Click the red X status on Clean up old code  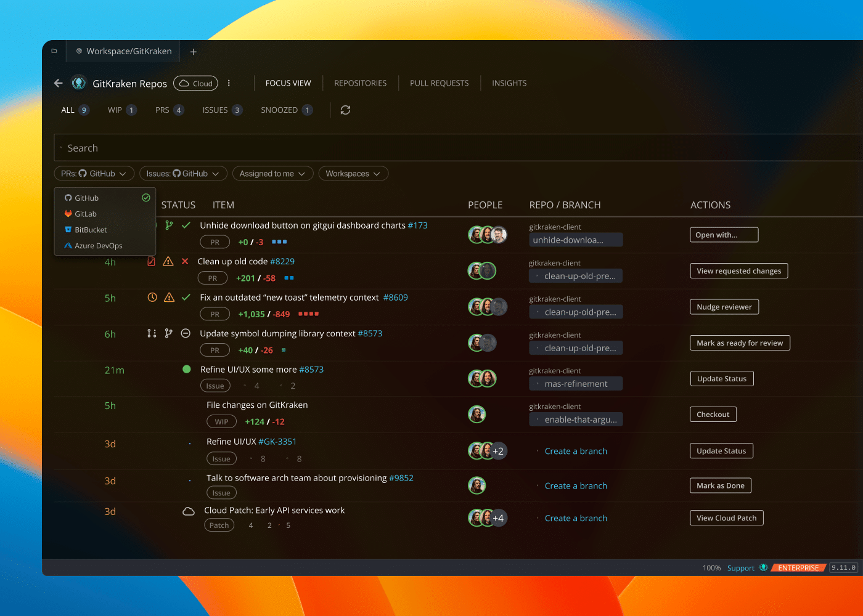[x=185, y=261]
